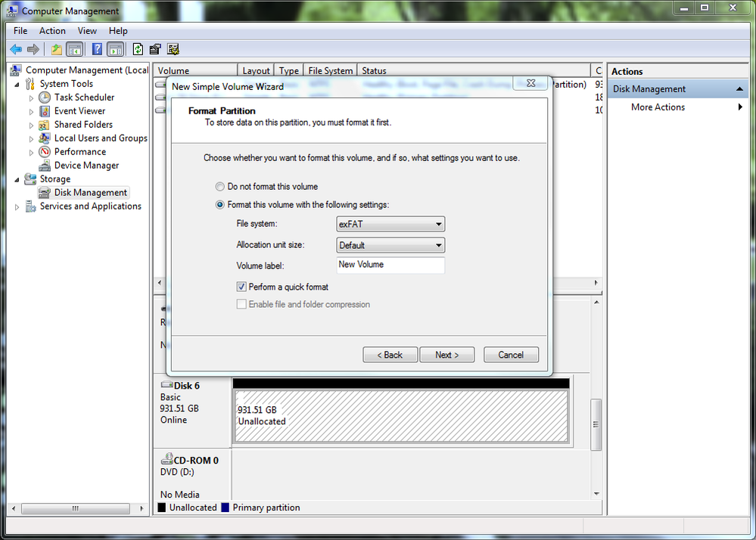756x540 pixels.
Task: Close the New Simple Volume Wizard dialog
Action: 530,83
